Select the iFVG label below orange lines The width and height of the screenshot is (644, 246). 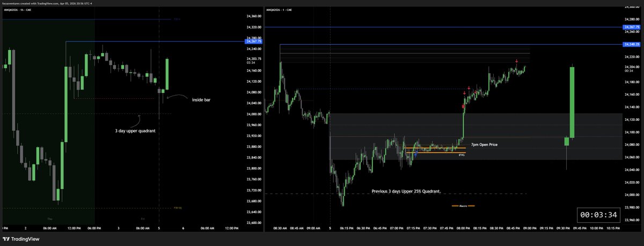(x=461, y=155)
